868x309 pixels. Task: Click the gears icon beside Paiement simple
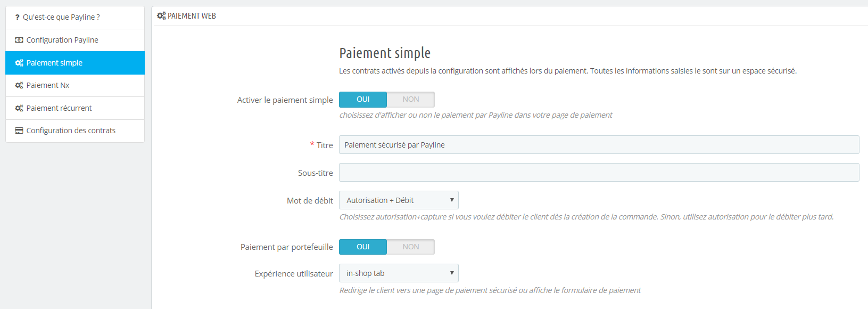[x=19, y=63]
